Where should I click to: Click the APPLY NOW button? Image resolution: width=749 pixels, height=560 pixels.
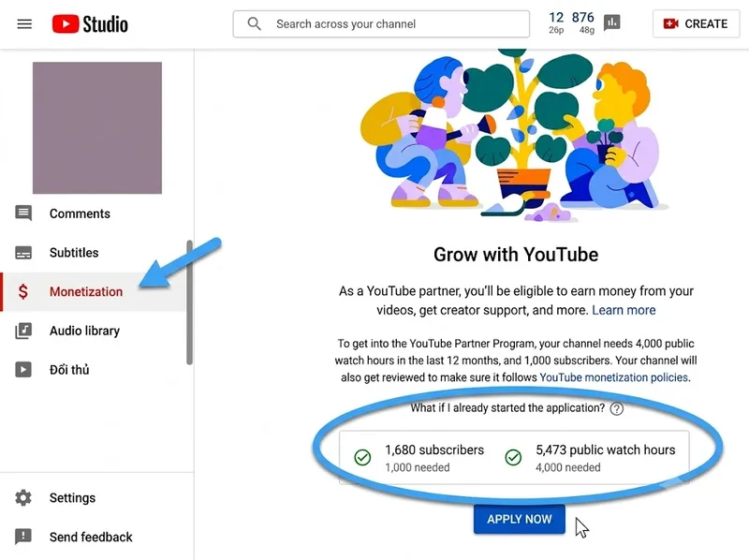point(520,519)
